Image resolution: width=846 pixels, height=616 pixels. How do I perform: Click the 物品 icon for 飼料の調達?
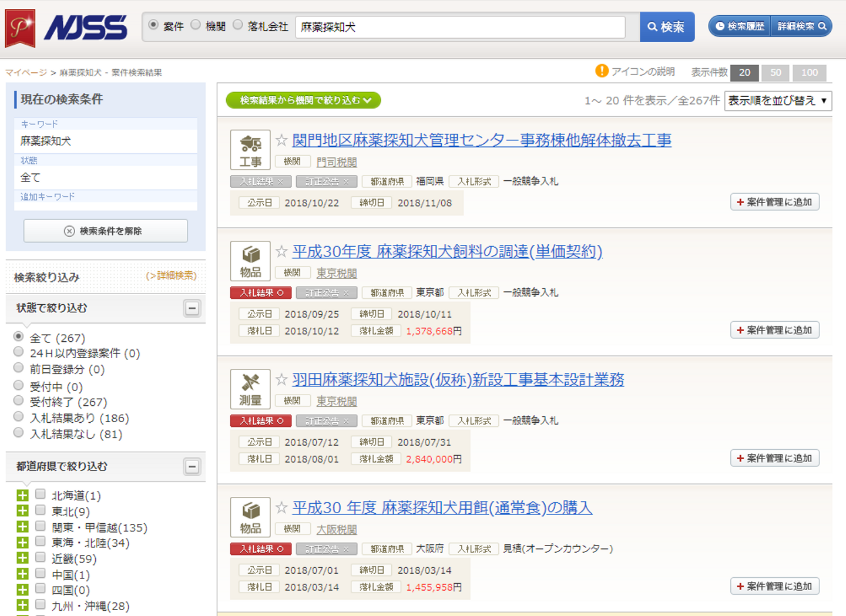click(x=250, y=261)
